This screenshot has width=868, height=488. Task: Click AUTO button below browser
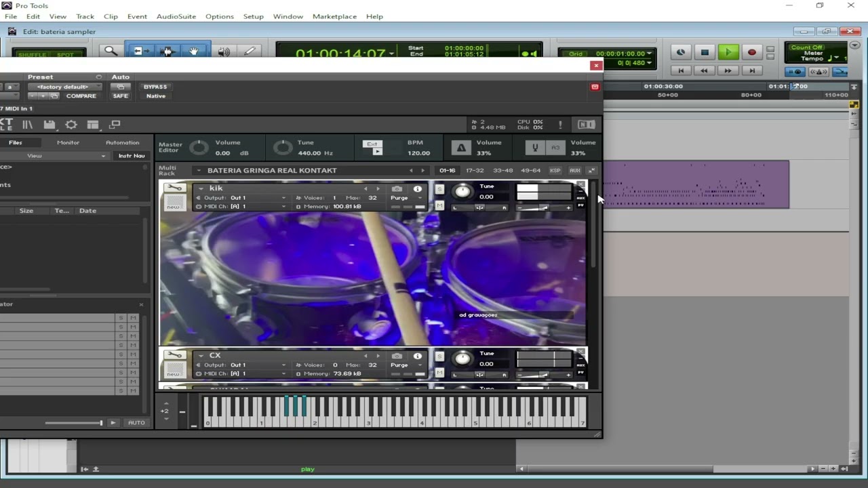136,423
